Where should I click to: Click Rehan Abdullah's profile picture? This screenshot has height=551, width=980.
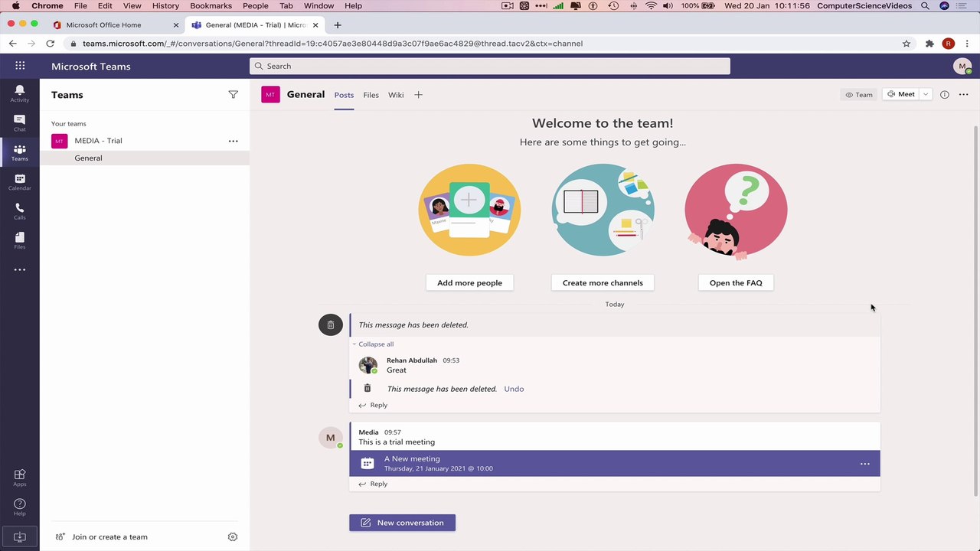point(368,365)
